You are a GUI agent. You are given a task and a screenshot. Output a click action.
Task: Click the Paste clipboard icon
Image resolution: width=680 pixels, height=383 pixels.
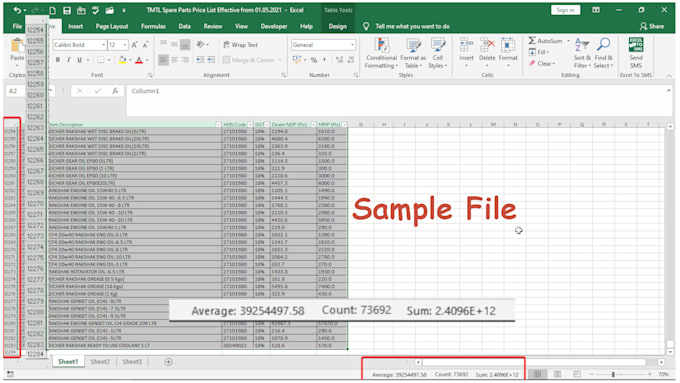pos(17,46)
